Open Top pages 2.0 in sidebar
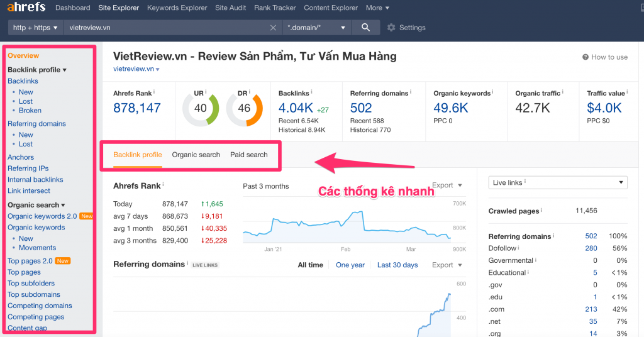The image size is (644, 337). pyautogui.click(x=30, y=261)
